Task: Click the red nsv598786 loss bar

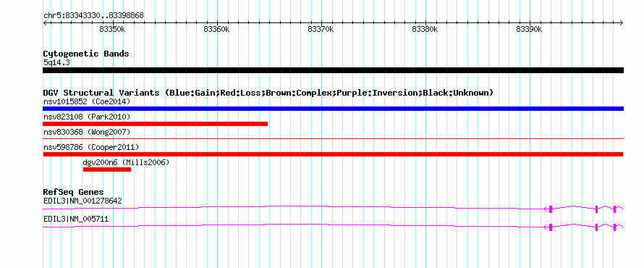Action: point(333,154)
